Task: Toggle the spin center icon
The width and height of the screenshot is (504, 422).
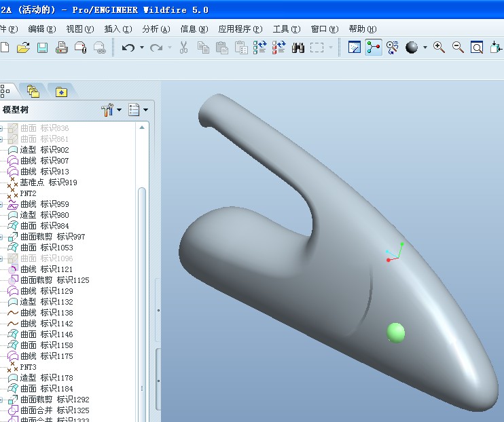Action: pyautogui.click(x=374, y=47)
